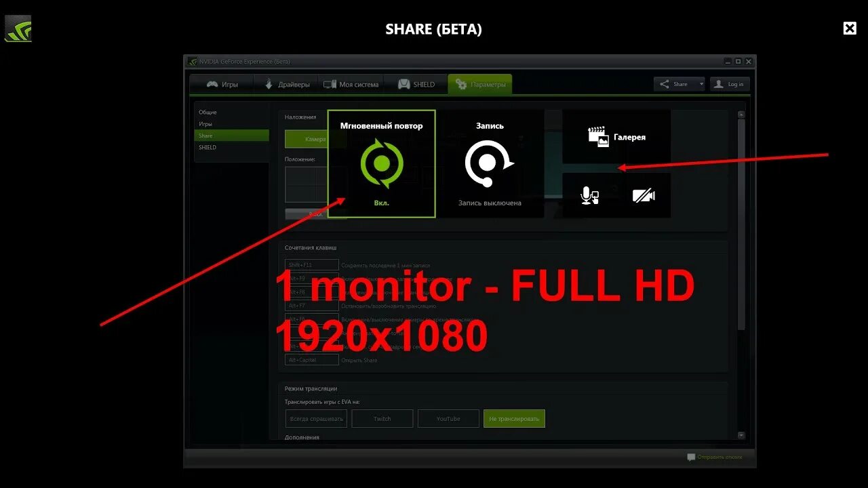The height and width of the screenshot is (488, 868).
Task: Click the white Record (Запись) circle icon
Action: (488, 163)
